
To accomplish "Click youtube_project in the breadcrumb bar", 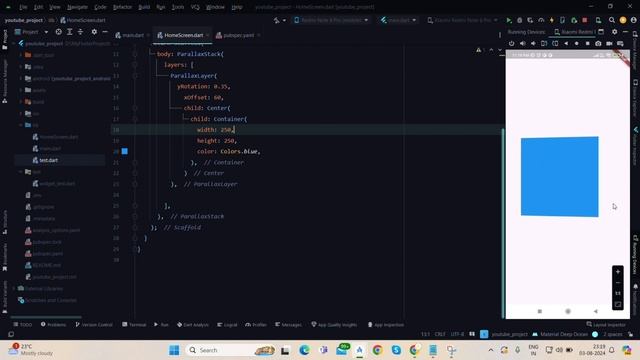I will pyautogui.click(x=24, y=20).
